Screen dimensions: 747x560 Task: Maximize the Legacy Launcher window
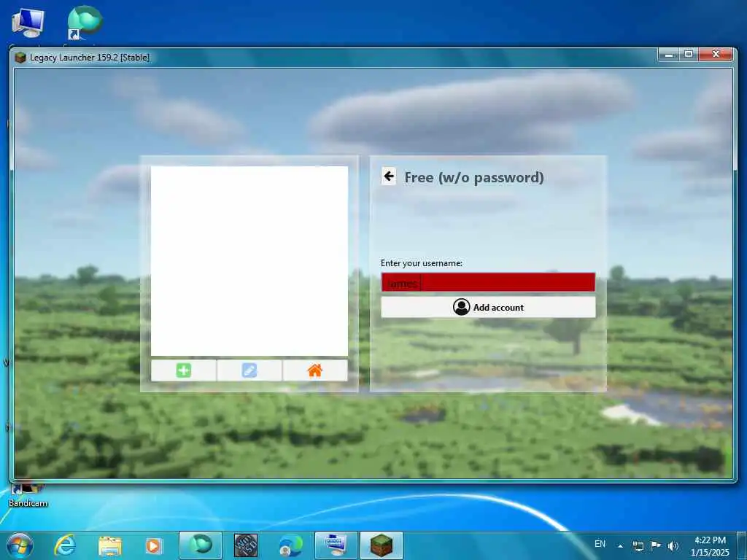[x=689, y=55]
